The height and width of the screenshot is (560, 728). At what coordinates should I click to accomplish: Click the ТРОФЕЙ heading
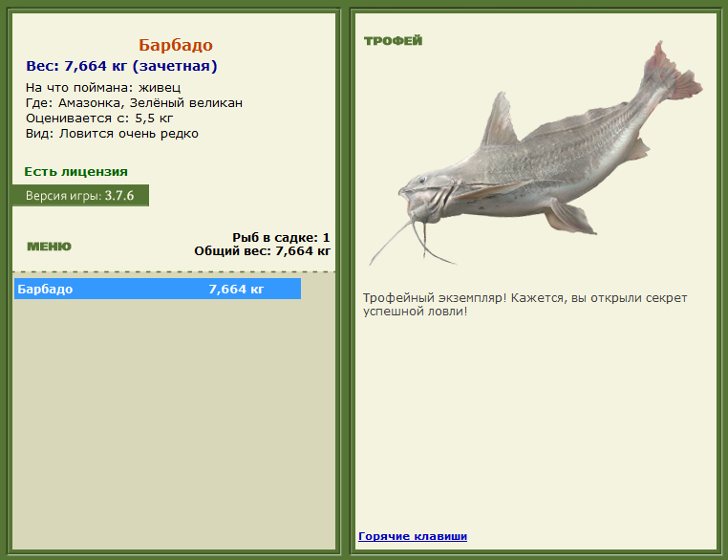point(394,41)
